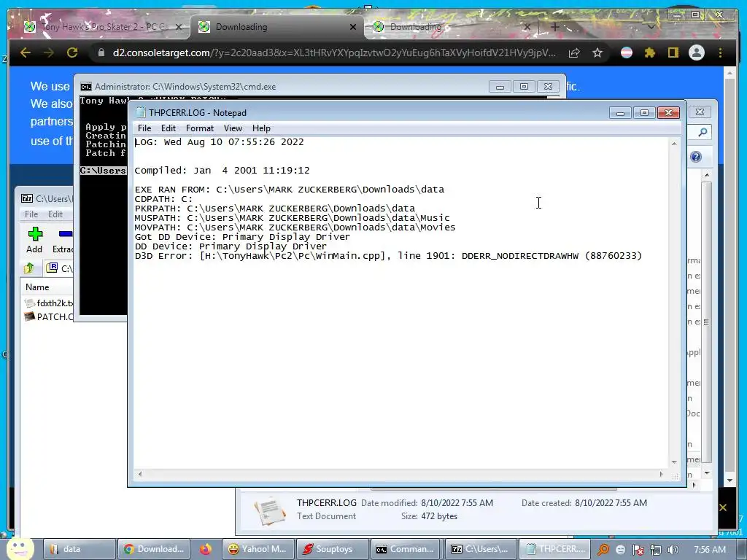
Task: Open the View menu in Notepad
Action: 233,128
